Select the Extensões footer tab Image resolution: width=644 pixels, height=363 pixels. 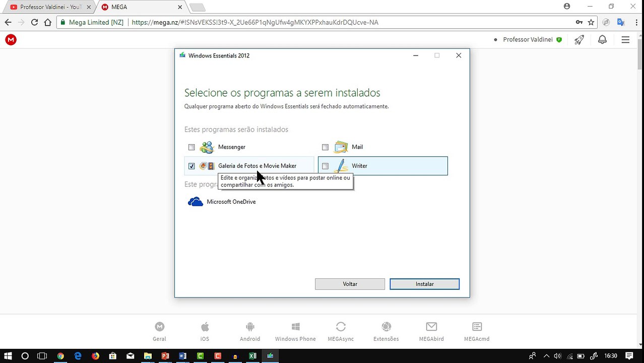tap(386, 332)
